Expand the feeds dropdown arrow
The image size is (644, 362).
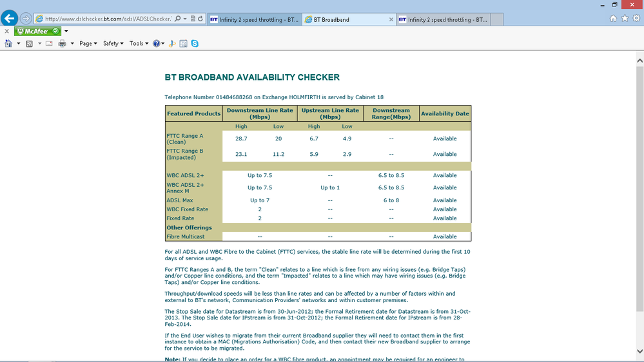[39, 44]
